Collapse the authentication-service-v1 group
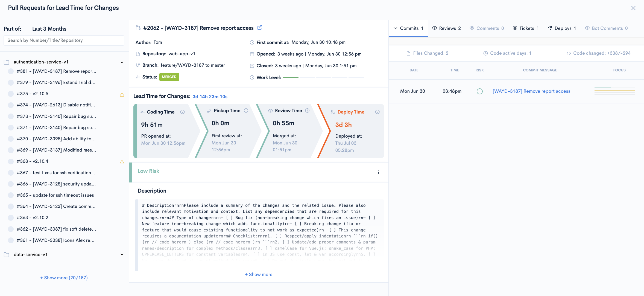Image resolution: width=644 pixels, height=296 pixels. point(122,62)
